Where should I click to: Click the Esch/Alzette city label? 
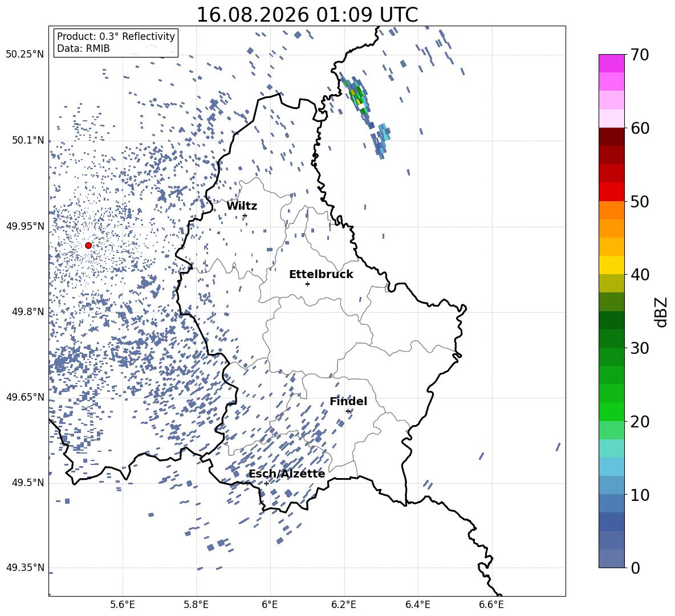287,474
